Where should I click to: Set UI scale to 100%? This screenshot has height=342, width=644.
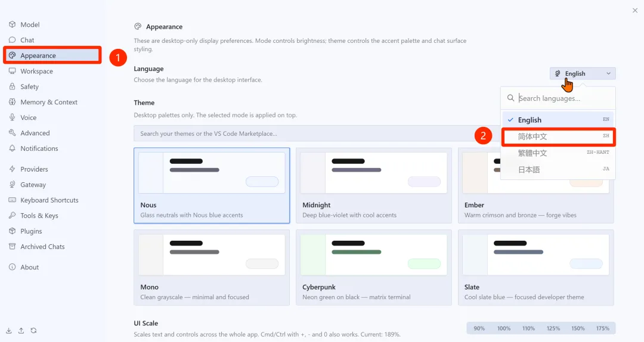504,328
